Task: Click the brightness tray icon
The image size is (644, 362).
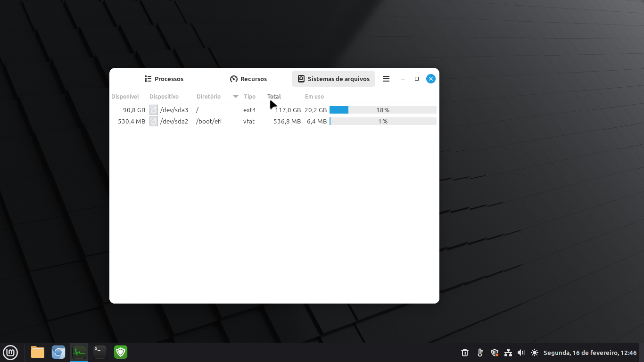Action: (534, 353)
